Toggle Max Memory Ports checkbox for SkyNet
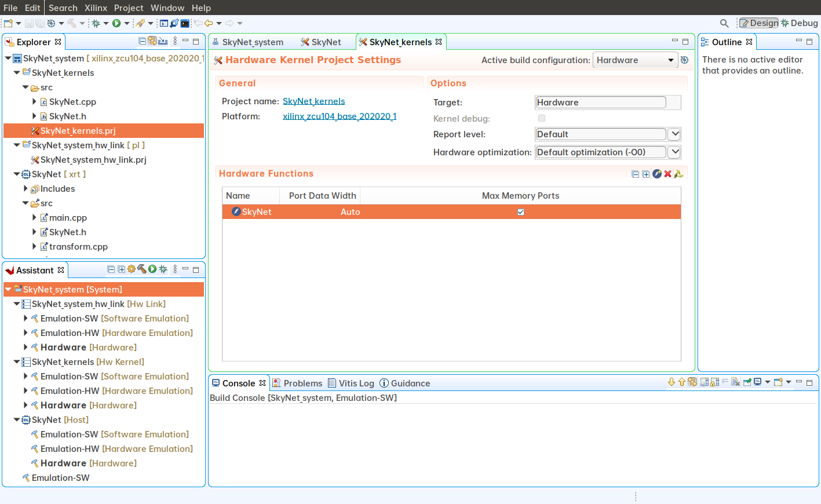821x504 pixels. [x=521, y=212]
